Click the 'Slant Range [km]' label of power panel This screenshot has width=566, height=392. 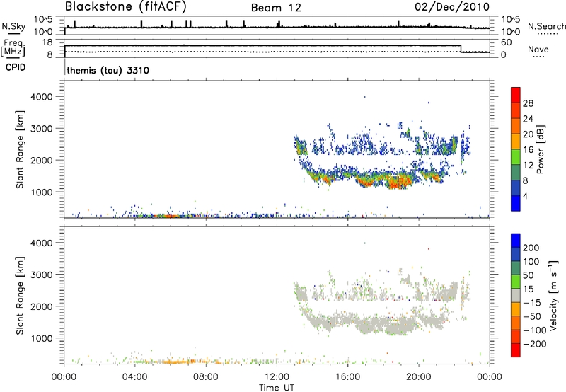click(20, 149)
